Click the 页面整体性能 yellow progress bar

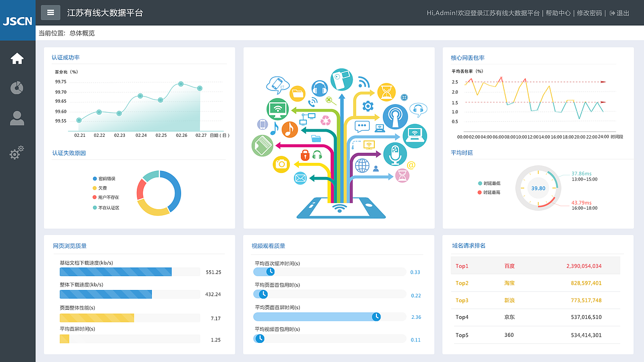130,318
